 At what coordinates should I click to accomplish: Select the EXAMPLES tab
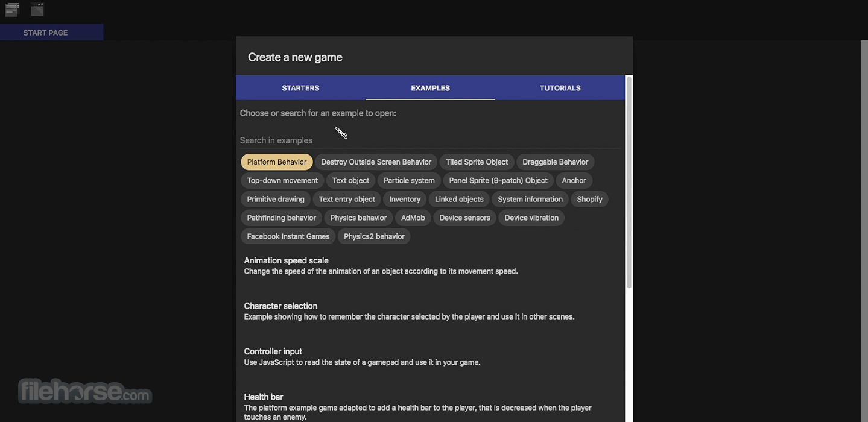pyautogui.click(x=430, y=88)
